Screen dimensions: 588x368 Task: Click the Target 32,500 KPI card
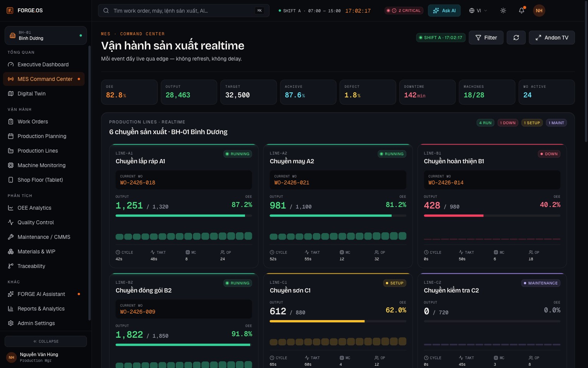(x=248, y=92)
